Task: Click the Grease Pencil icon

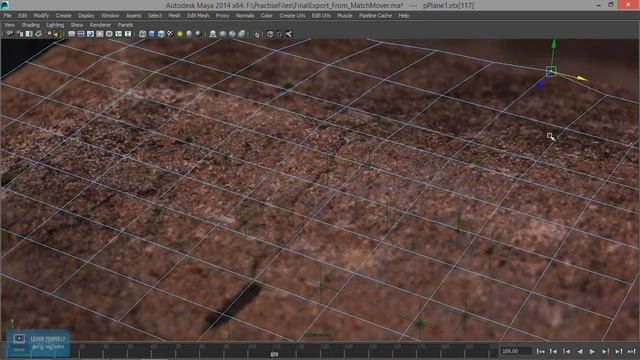Action: [x=58, y=34]
